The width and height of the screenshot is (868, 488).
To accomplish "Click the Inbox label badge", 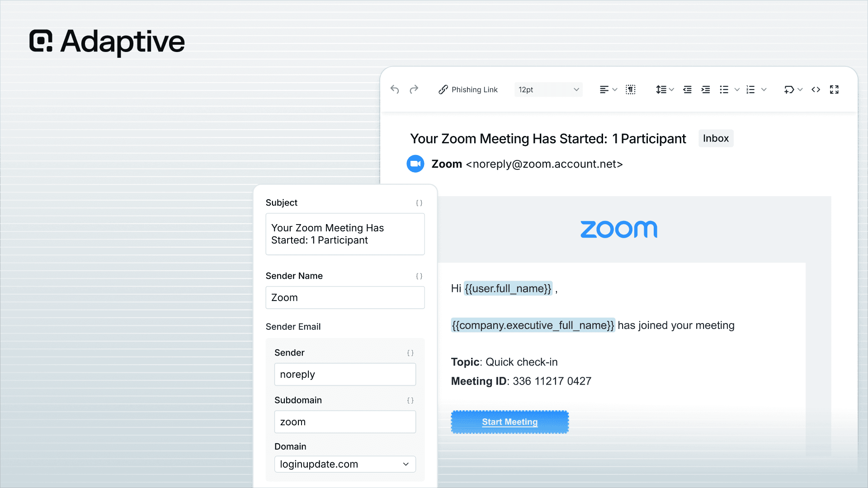I will point(716,138).
